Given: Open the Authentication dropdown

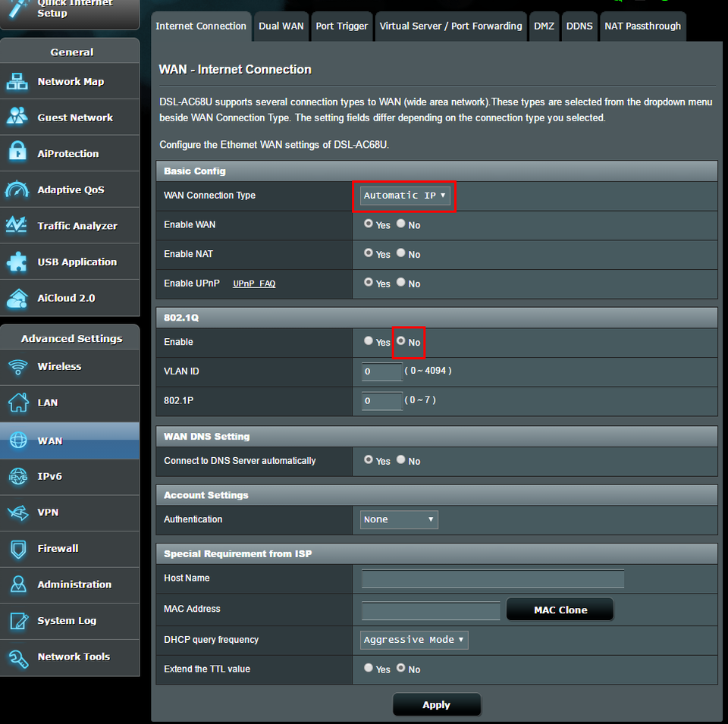Looking at the screenshot, I should 399,519.
